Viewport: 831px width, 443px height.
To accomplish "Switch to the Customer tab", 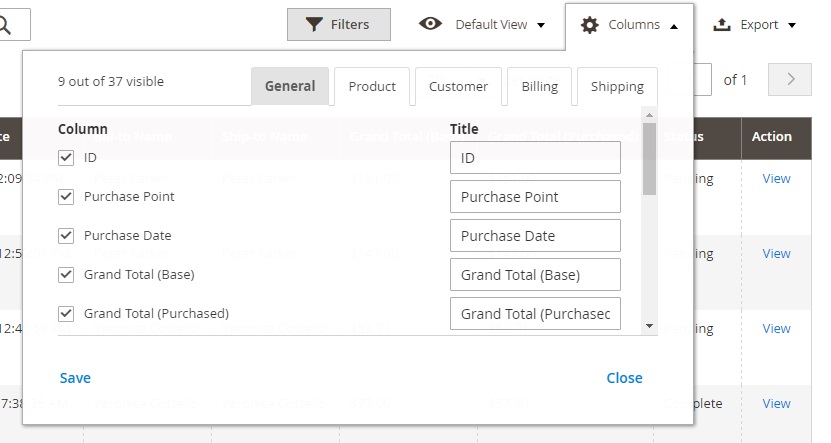I will click(458, 86).
